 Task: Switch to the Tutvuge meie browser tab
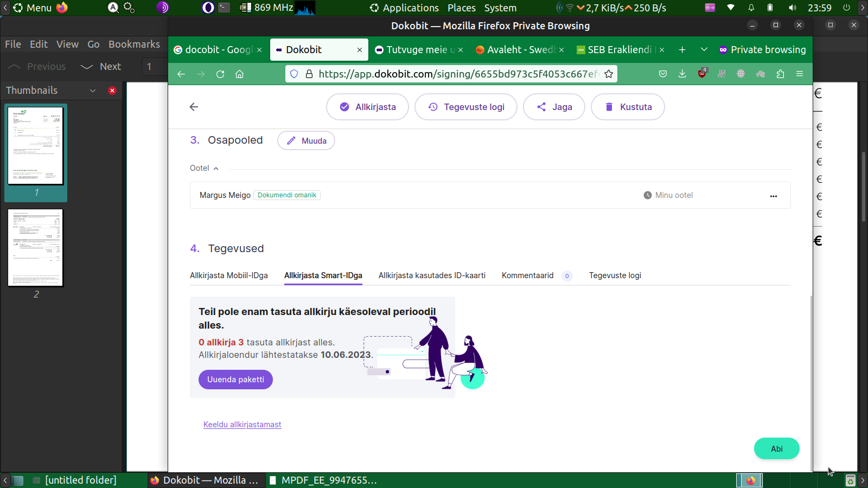pos(419,49)
